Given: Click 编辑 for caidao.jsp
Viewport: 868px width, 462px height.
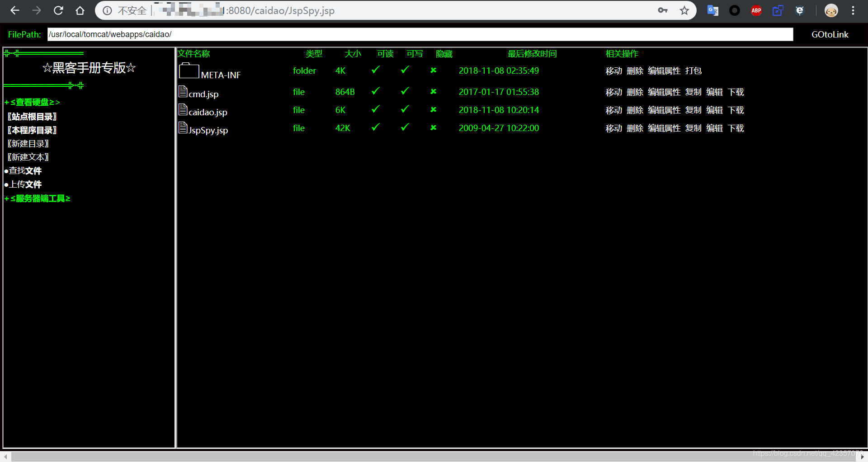Looking at the screenshot, I should [715, 110].
